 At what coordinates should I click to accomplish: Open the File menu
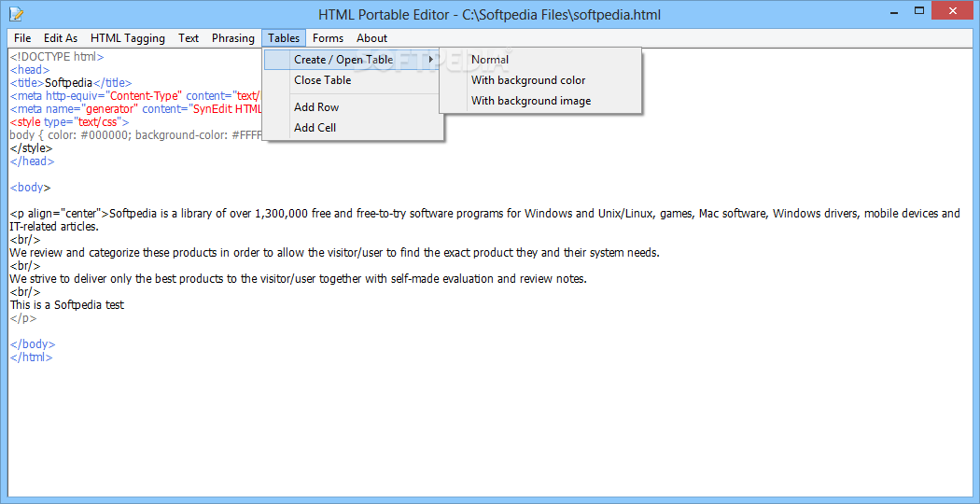[21, 38]
